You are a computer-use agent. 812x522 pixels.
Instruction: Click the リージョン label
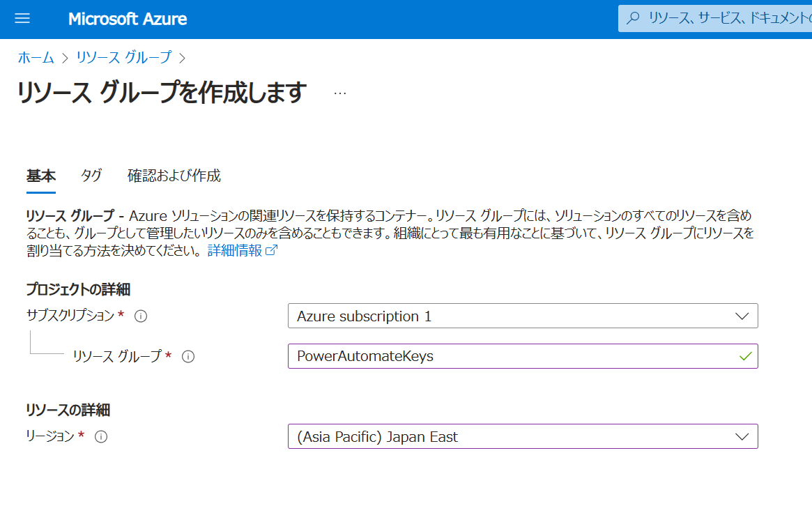tap(50, 436)
